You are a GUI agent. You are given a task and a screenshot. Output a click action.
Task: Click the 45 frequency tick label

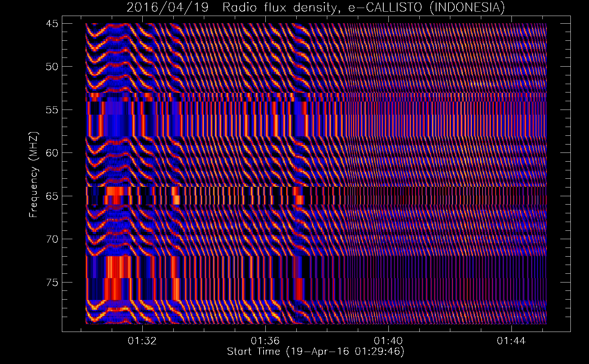click(x=52, y=24)
